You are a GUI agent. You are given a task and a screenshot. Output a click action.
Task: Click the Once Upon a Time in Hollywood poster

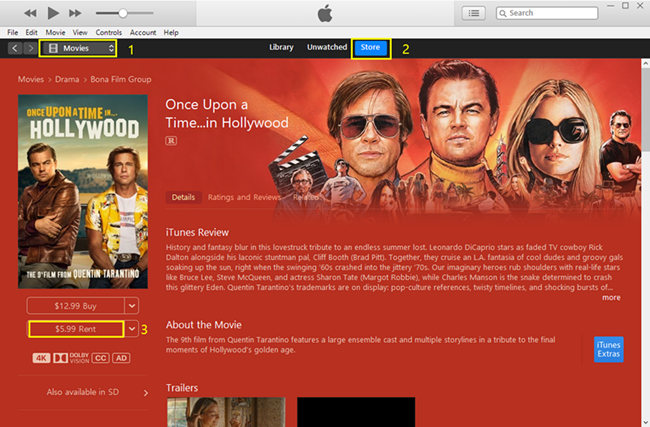tap(83, 191)
